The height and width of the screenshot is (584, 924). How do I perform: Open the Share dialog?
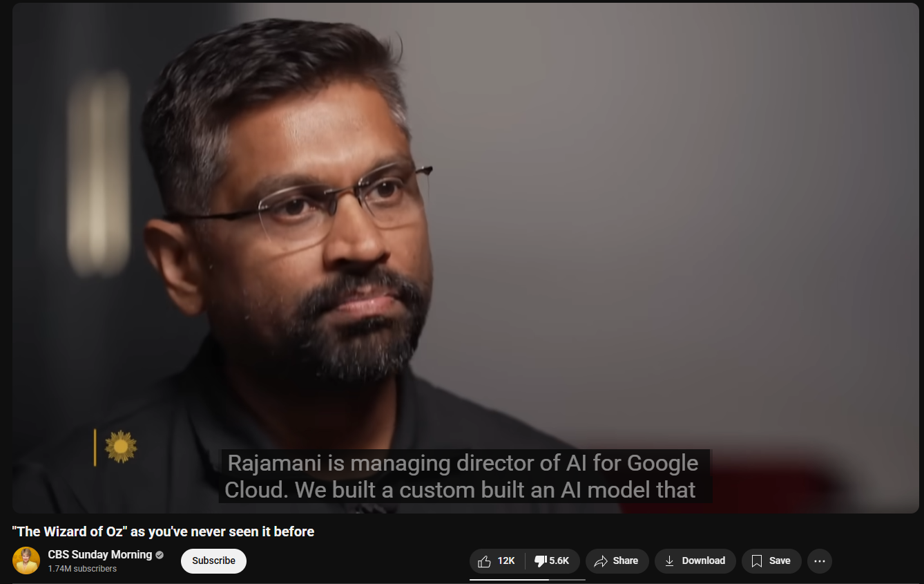coord(617,561)
